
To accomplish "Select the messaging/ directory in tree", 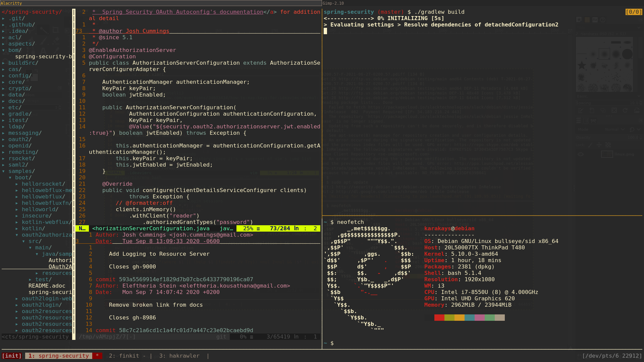I will pyautogui.click(x=25, y=133).
